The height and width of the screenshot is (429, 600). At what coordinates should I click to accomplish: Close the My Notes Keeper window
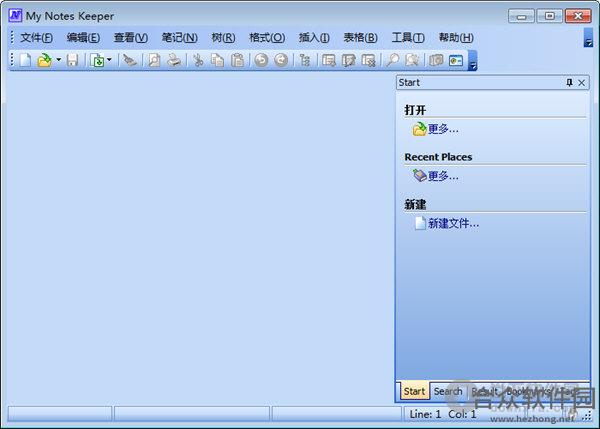pyautogui.click(x=578, y=16)
